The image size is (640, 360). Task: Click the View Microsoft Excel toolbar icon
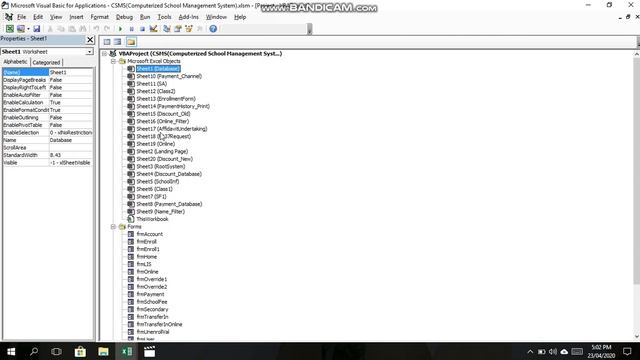[x=9, y=29]
